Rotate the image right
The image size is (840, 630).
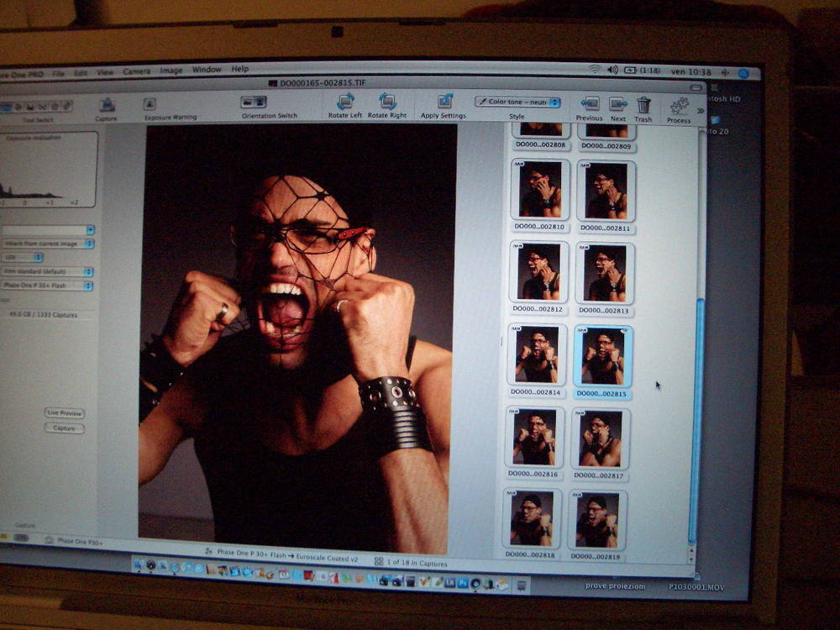click(386, 102)
